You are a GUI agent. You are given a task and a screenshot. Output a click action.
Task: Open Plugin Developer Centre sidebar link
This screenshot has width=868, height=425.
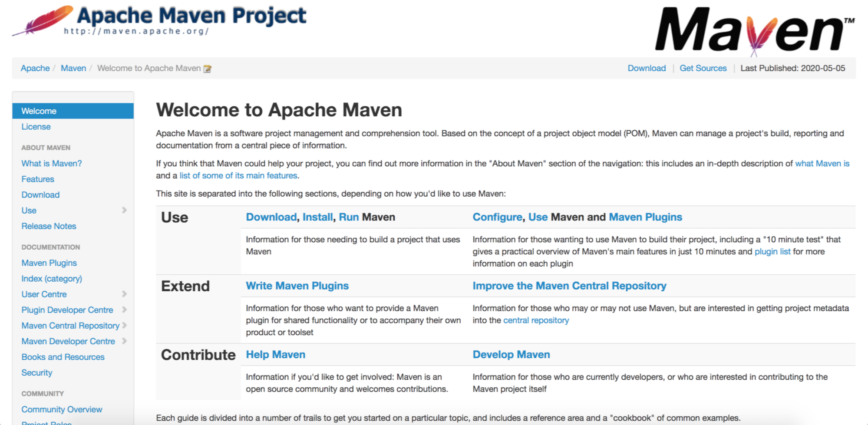click(x=67, y=310)
